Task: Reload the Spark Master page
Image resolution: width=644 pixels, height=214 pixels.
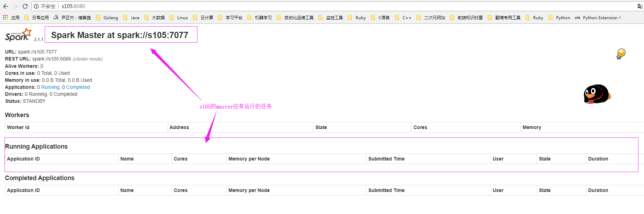Action: pos(25,6)
